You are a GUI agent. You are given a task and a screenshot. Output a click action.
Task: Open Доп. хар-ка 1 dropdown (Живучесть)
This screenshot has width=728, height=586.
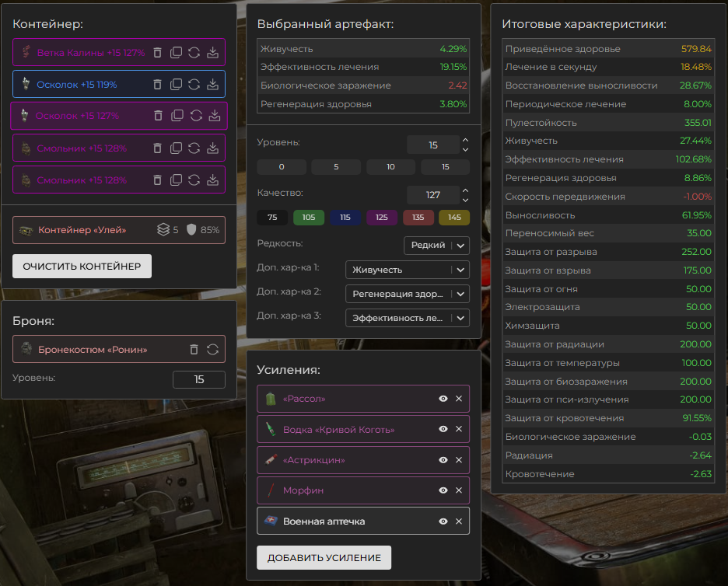[x=408, y=270]
